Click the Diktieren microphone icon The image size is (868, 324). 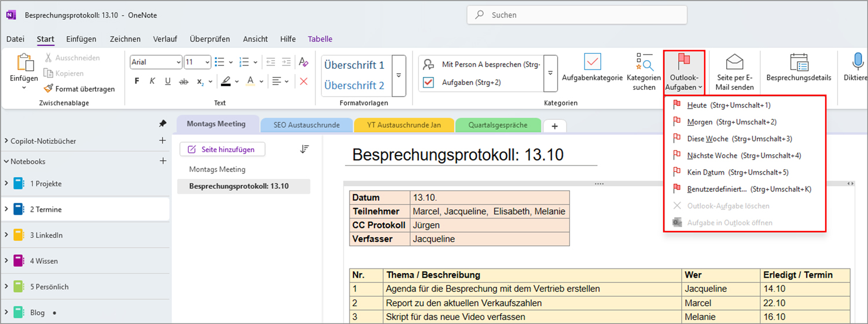[858, 62]
